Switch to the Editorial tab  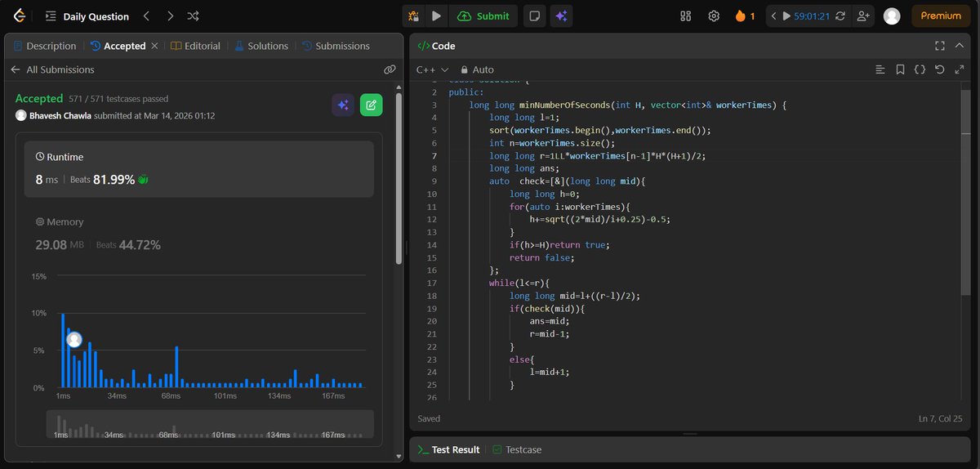click(x=196, y=46)
